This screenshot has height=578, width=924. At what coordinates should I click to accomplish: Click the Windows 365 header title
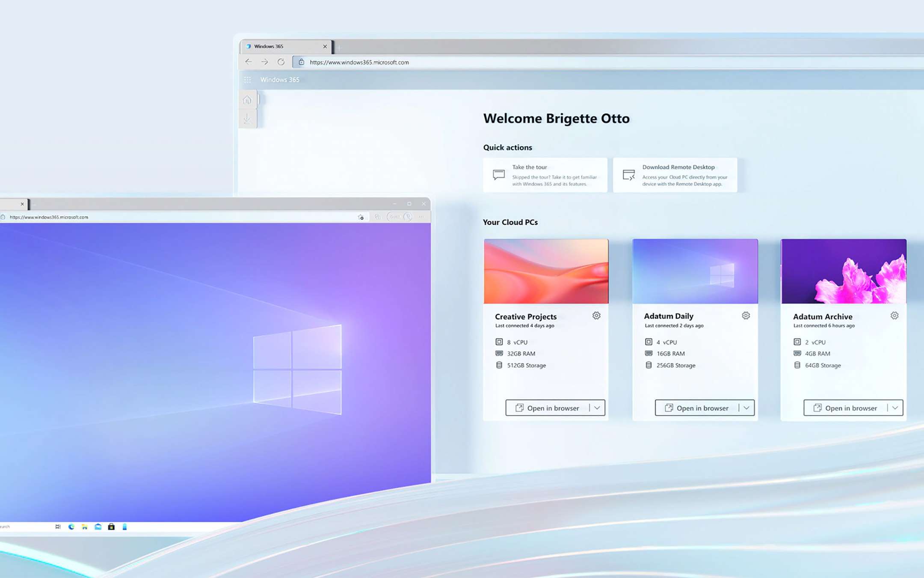(280, 80)
